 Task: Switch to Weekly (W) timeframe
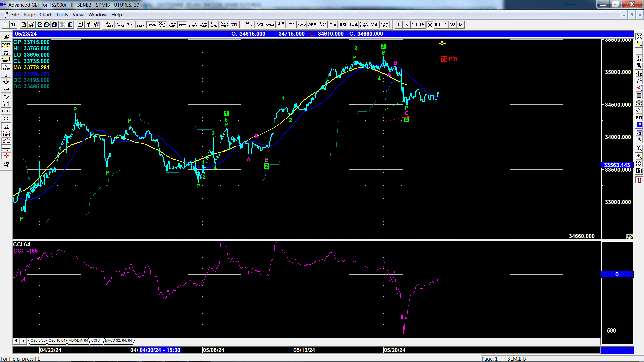click(453, 25)
